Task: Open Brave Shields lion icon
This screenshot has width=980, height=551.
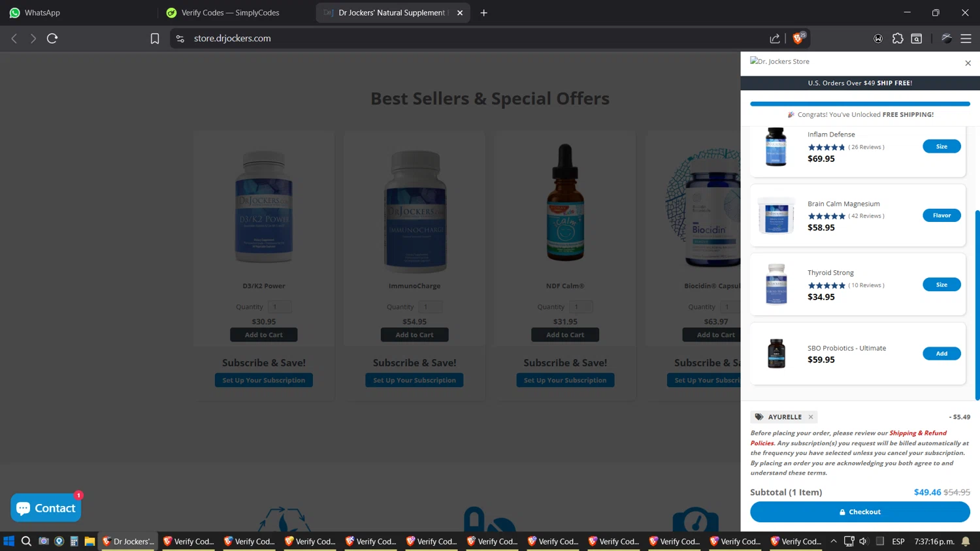Action: [798, 39]
